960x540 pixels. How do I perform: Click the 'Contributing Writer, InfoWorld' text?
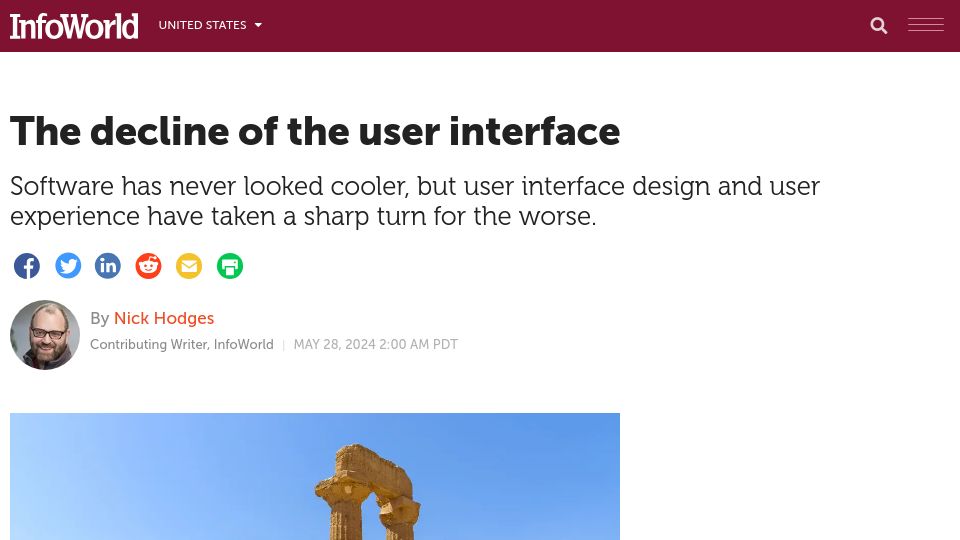click(x=182, y=345)
